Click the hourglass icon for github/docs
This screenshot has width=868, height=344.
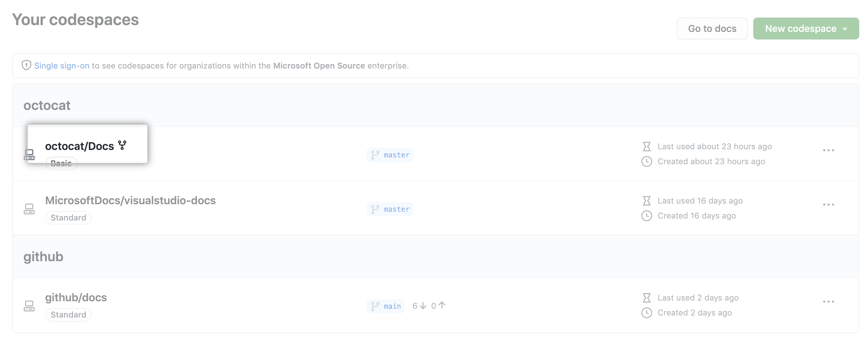pos(647,298)
